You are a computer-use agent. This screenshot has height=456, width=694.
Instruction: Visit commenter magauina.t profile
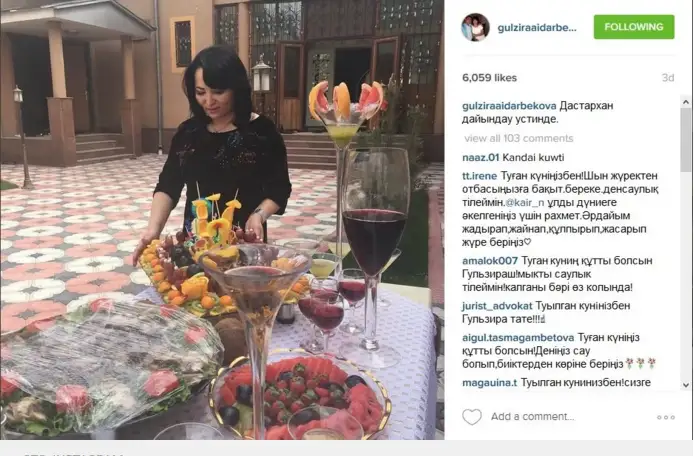490,383
